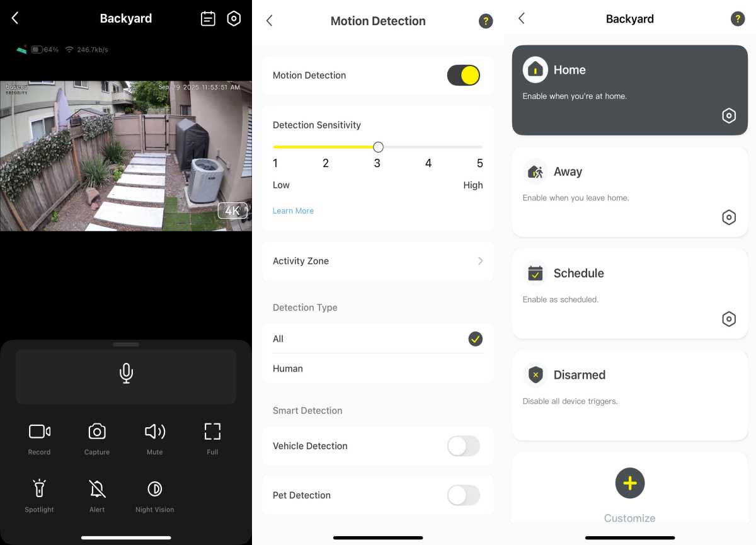756x545 pixels.
Task: Mute the camera audio
Action: [154, 432]
